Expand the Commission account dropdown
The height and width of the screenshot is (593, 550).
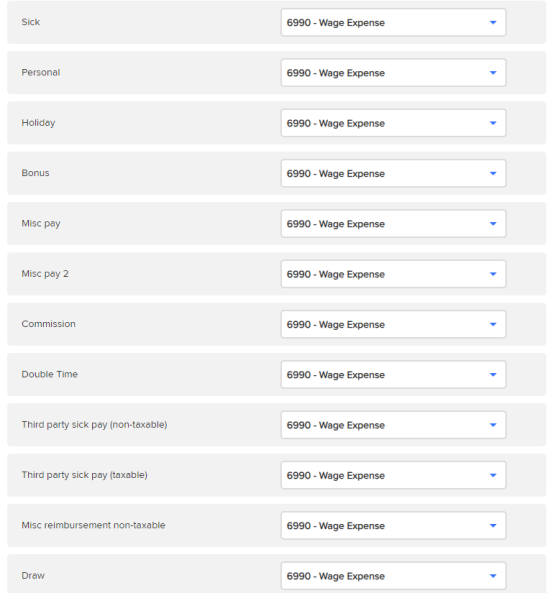pyautogui.click(x=393, y=324)
